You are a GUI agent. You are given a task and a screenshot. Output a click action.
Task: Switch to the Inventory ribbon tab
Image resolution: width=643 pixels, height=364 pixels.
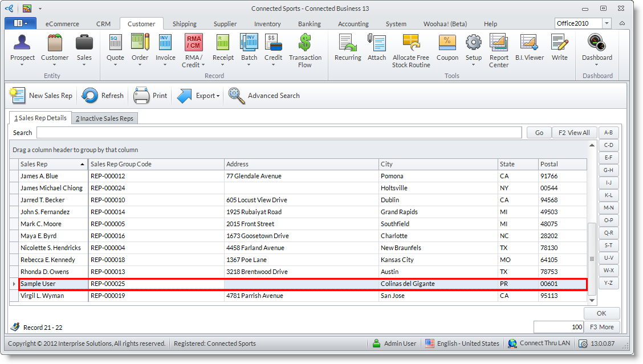[267, 24]
